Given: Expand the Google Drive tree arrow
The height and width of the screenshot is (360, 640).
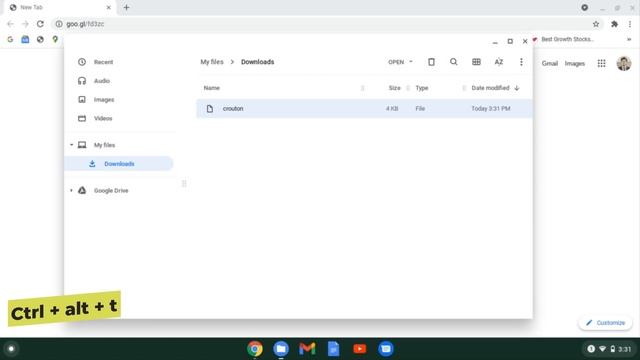Looking at the screenshot, I should tap(71, 191).
